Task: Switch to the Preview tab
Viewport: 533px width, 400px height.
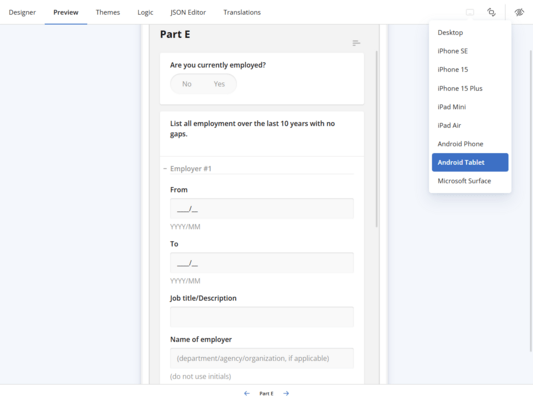Action: click(66, 12)
